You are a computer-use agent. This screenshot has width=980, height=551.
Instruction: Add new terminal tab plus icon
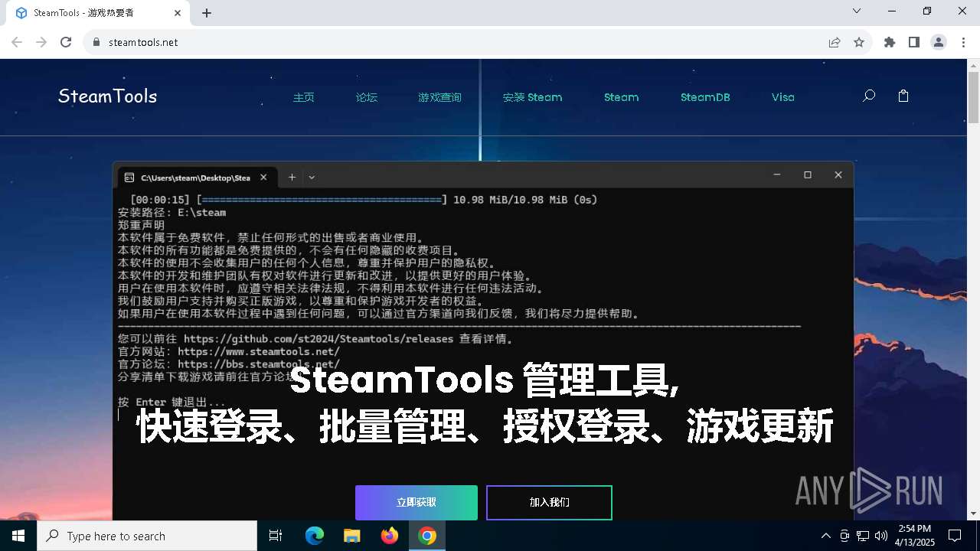coord(292,177)
